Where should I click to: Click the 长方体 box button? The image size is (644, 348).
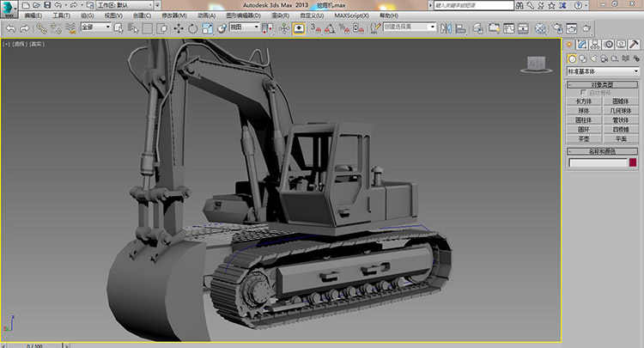tap(584, 101)
